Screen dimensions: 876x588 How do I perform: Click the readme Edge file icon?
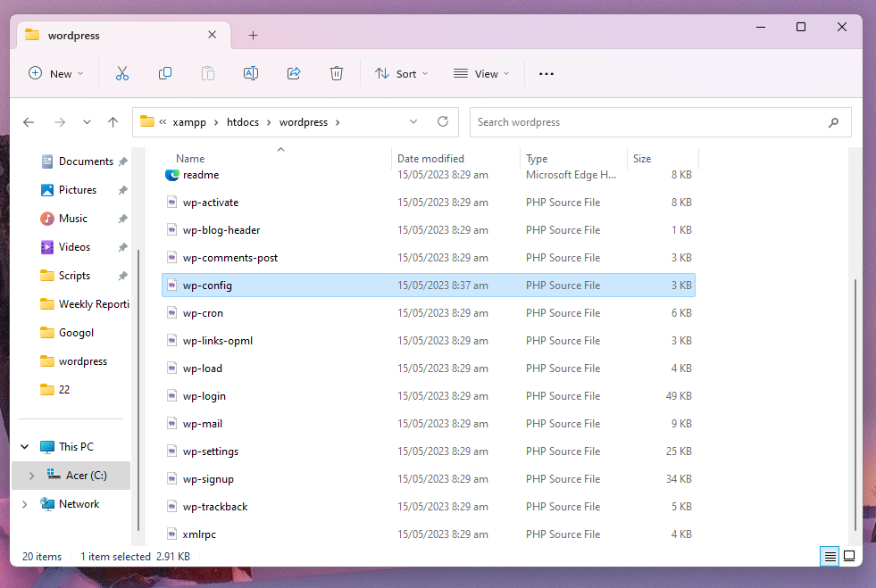[172, 175]
